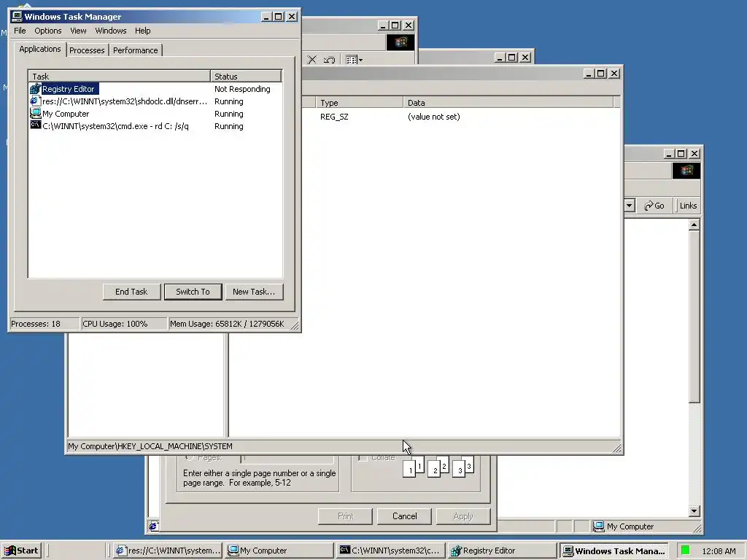This screenshot has width=747, height=560.
Task: Click the Task Manager title bar icon
Action: (x=17, y=16)
